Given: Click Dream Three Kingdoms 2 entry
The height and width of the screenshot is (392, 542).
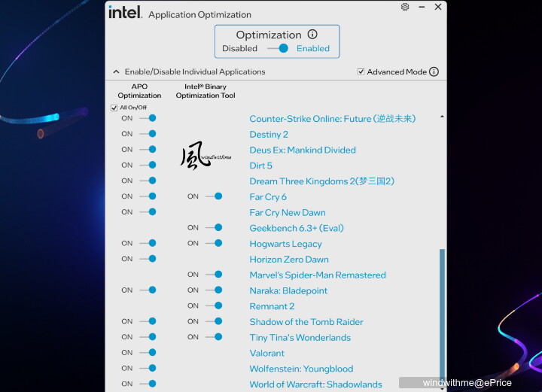Looking at the screenshot, I should coord(322,181).
